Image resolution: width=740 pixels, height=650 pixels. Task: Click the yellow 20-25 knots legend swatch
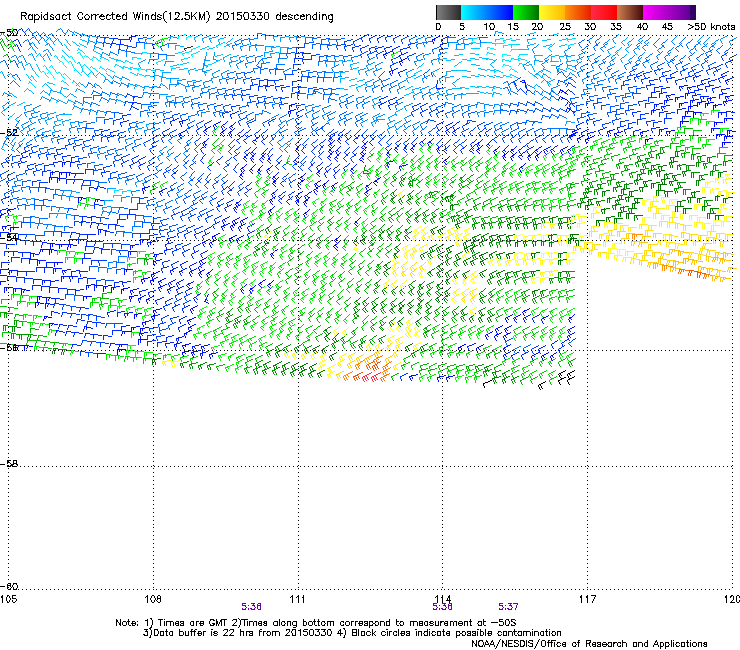click(x=552, y=12)
